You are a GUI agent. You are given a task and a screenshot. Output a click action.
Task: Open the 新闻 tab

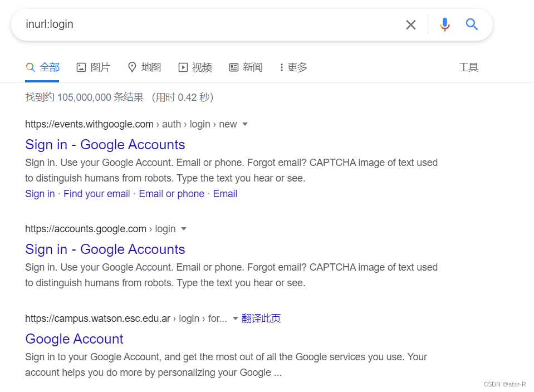246,67
